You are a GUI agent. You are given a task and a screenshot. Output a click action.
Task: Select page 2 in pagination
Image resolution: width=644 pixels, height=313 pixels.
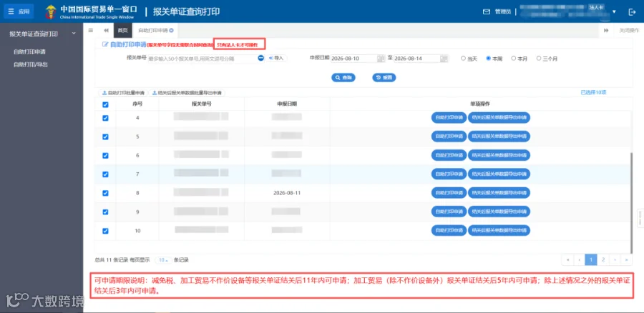(603, 259)
